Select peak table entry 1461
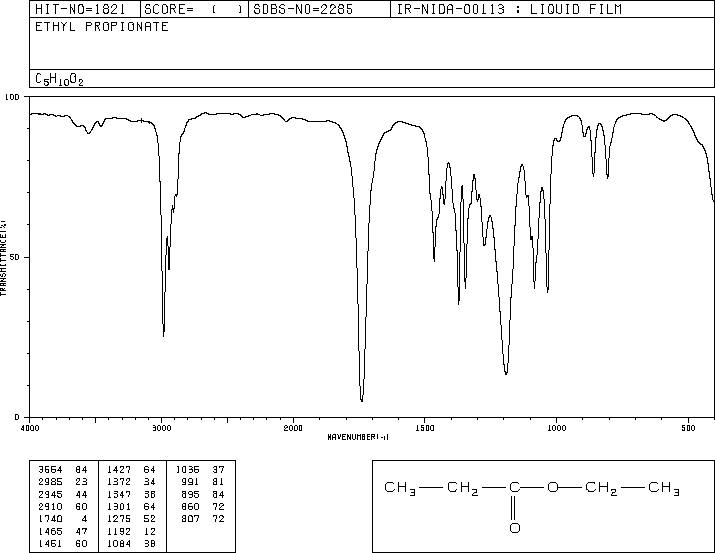 pos(50,543)
